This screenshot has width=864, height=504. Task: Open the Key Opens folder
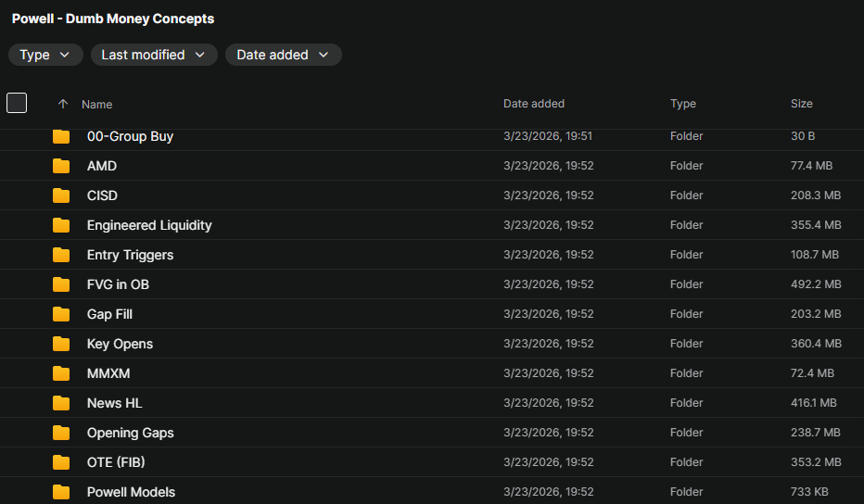tap(120, 344)
